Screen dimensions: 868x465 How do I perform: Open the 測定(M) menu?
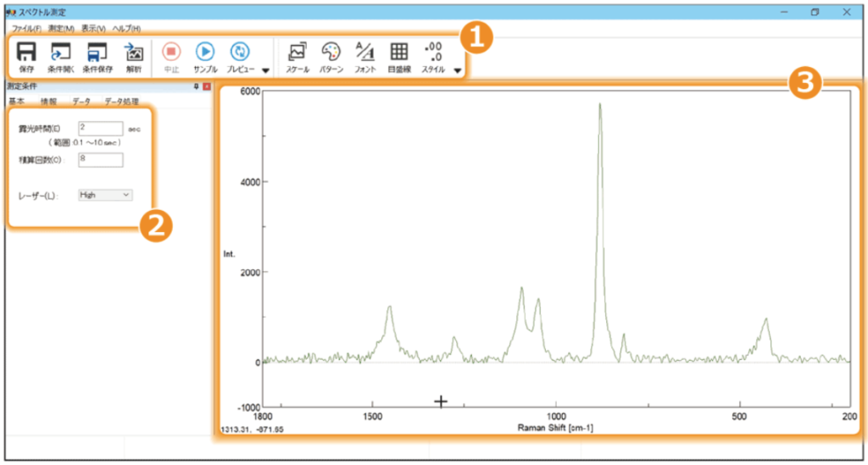tap(61, 29)
